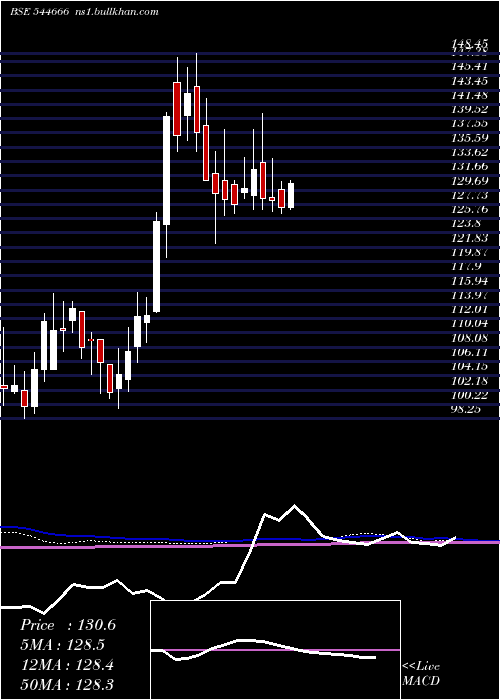Viewport: 500px width, 700px height.
Task: Click the Price : 130.6 readout
Action: click(68, 625)
